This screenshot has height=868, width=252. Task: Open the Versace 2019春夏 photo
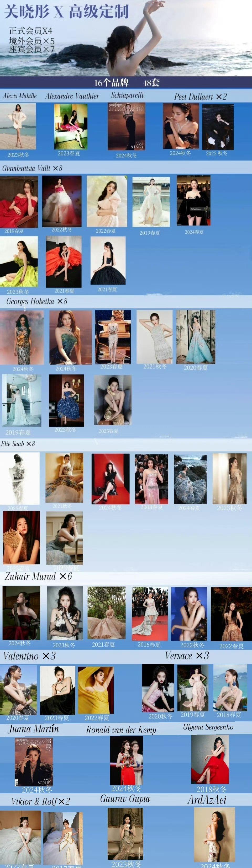[x=193, y=688]
